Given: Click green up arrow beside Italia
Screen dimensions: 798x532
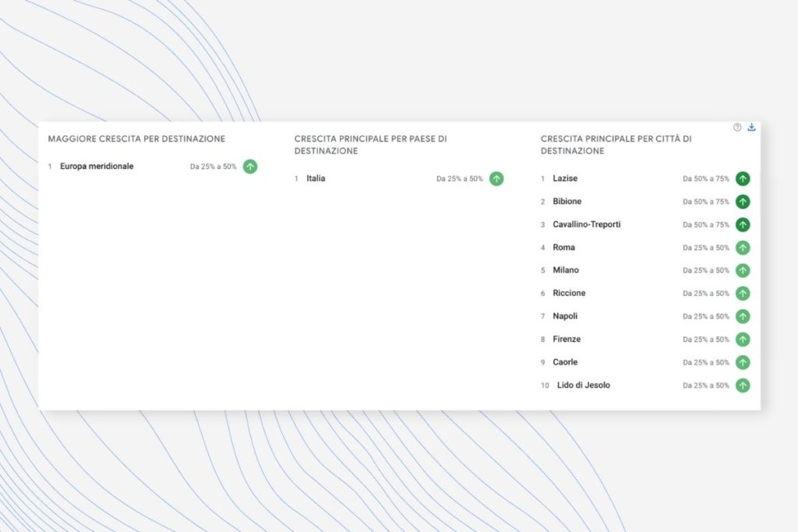Looking at the screenshot, I should point(496,178).
